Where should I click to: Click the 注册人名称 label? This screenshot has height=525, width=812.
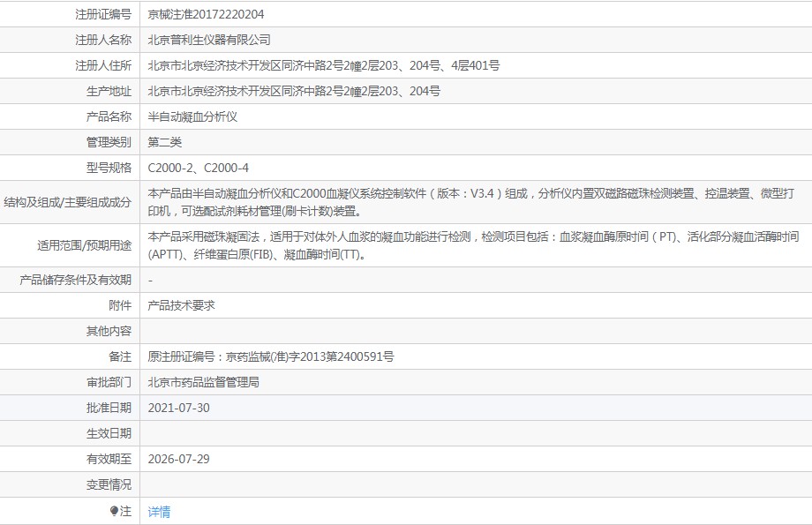[103, 40]
